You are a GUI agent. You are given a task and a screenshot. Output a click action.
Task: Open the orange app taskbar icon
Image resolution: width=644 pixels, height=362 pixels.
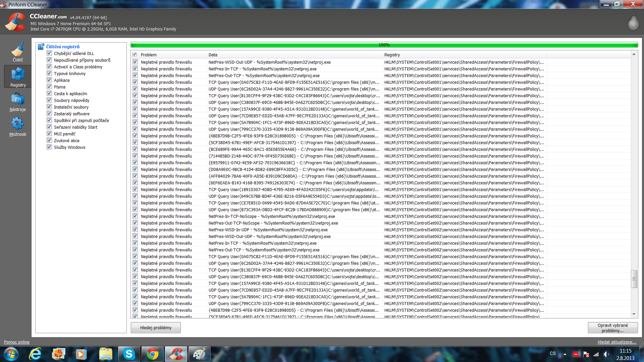(x=58, y=354)
